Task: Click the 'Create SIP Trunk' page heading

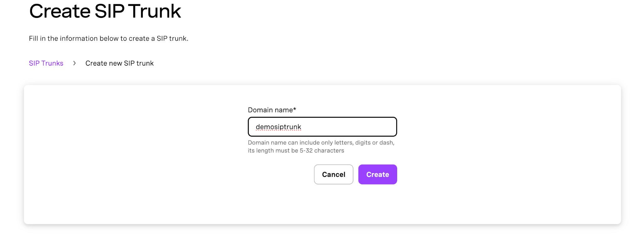Action: click(105, 11)
